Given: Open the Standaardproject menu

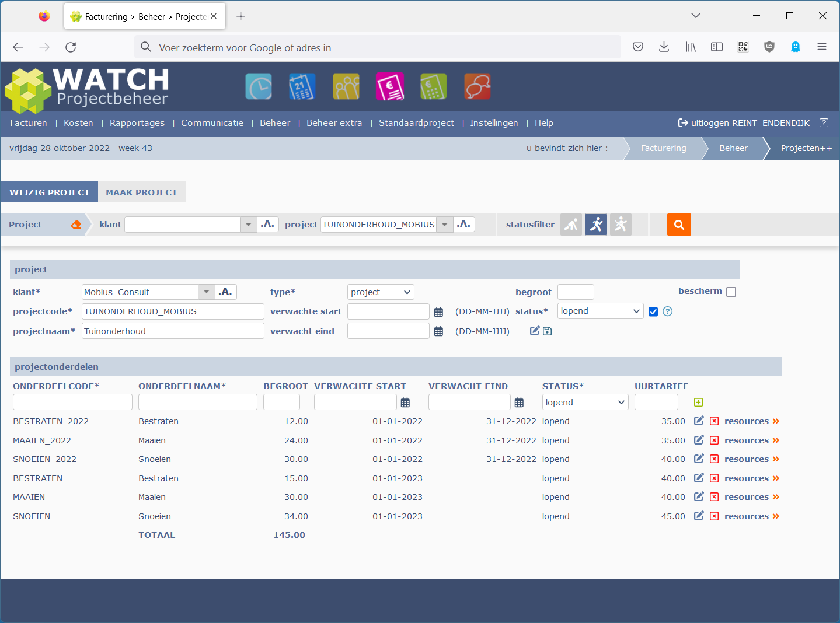Looking at the screenshot, I should click(416, 123).
